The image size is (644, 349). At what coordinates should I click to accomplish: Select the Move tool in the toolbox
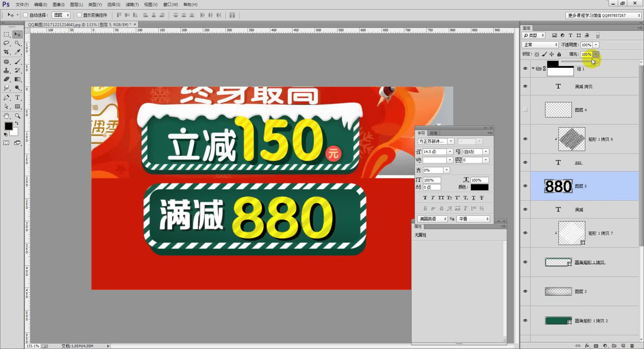17,34
